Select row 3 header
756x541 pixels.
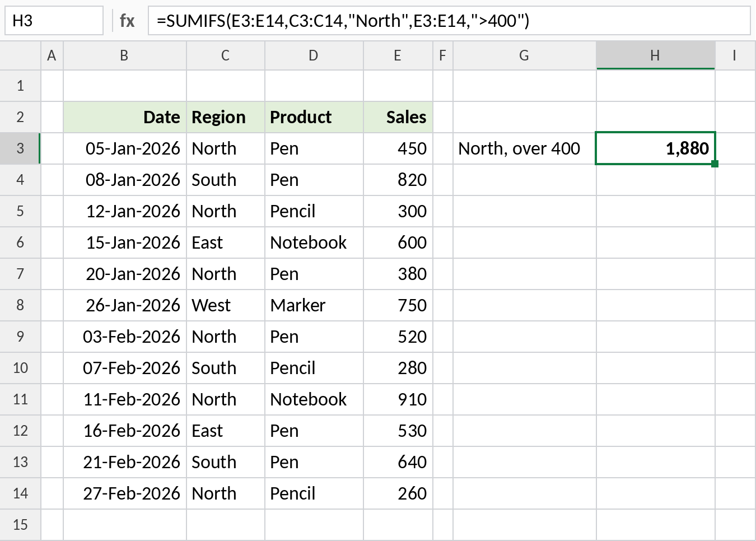20,148
